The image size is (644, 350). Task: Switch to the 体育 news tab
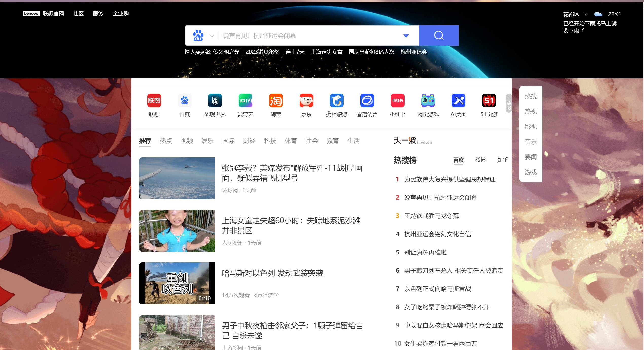pos(291,141)
